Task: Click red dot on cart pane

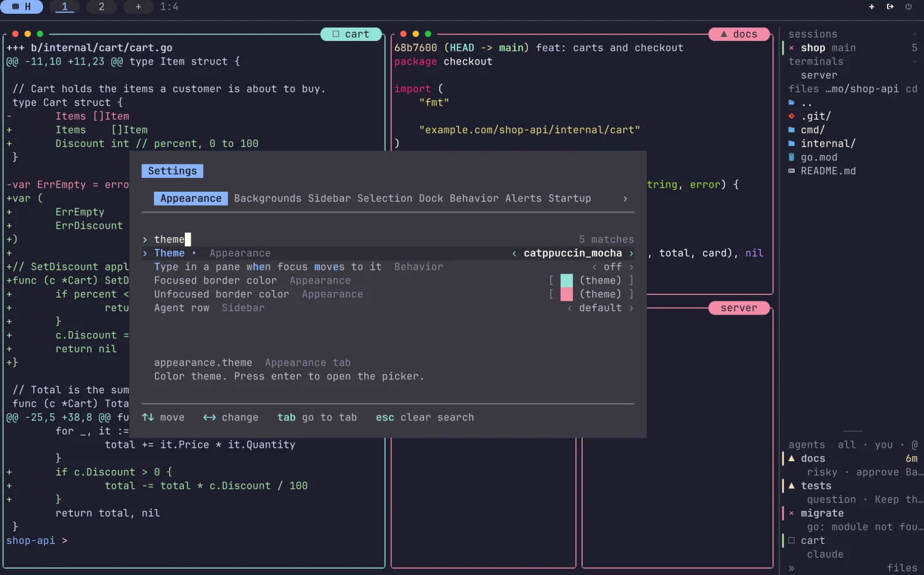Action: click(x=16, y=34)
